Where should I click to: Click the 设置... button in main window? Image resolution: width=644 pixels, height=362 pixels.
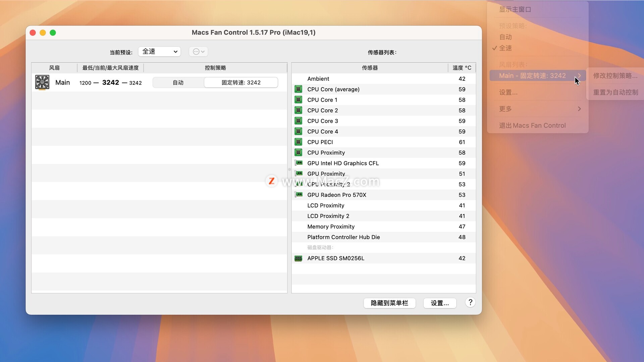[440, 303]
